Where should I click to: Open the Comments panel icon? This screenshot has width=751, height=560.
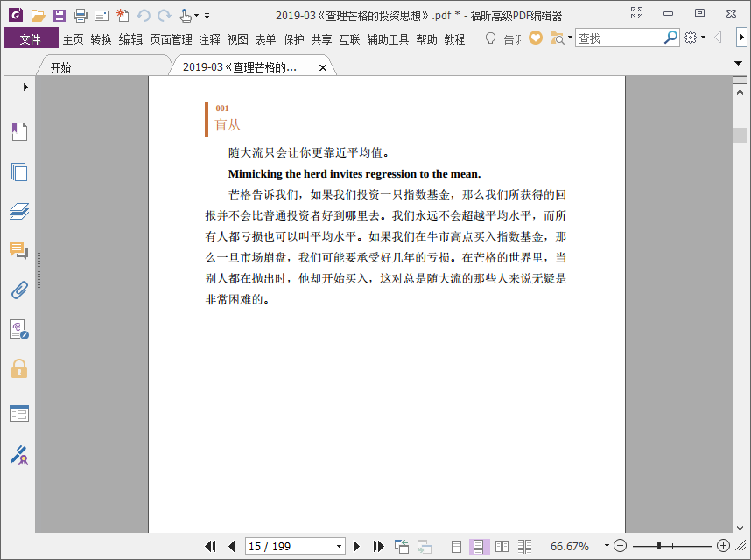click(x=19, y=250)
